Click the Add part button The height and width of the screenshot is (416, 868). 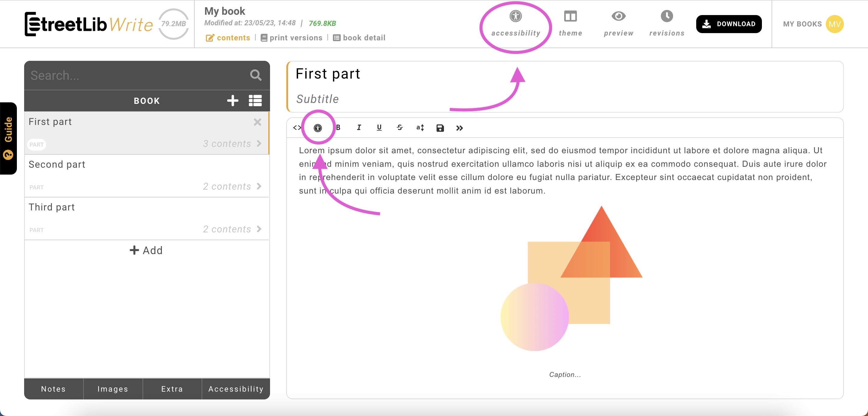pos(146,250)
